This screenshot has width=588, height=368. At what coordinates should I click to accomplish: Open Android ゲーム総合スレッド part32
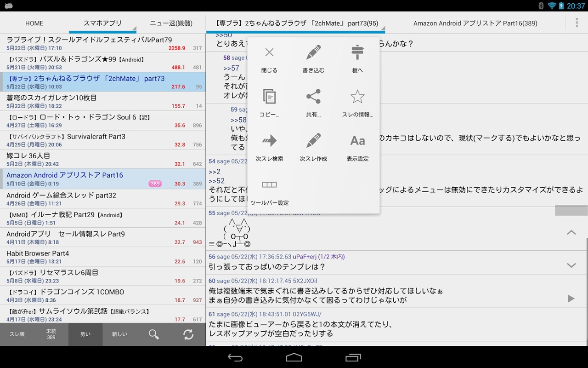pos(103,199)
